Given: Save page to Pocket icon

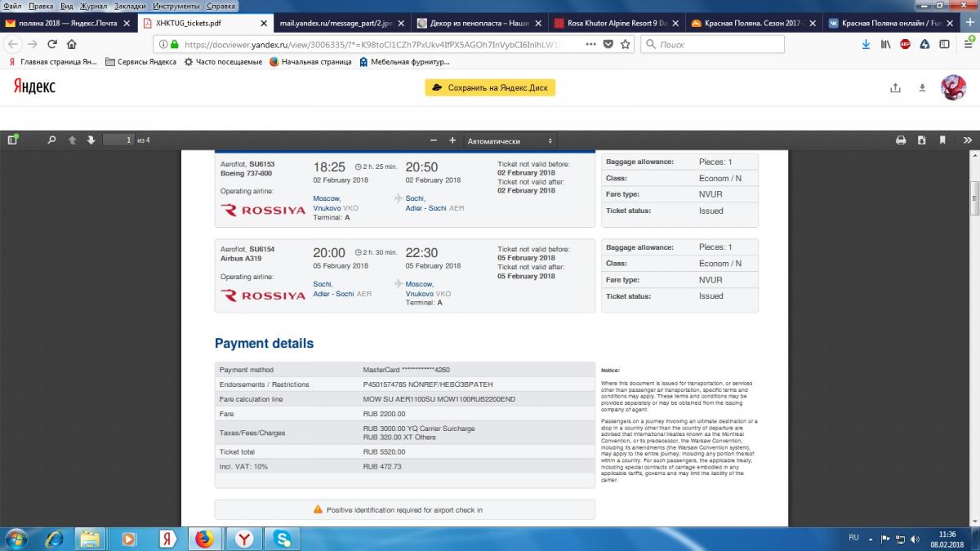Looking at the screenshot, I should (608, 44).
